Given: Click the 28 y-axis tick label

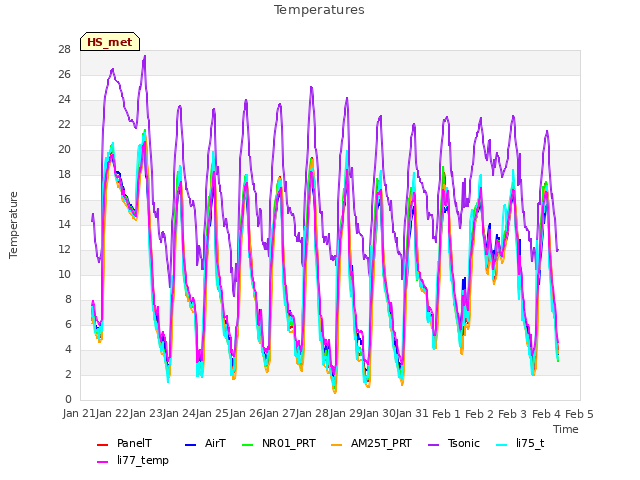Looking at the screenshot, I should [64, 50].
